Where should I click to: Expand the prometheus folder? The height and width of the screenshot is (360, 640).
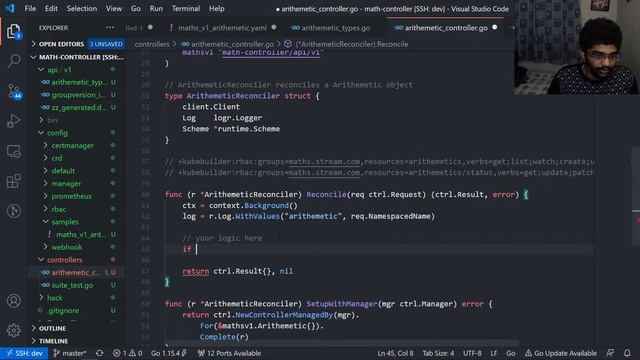pos(71,196)
